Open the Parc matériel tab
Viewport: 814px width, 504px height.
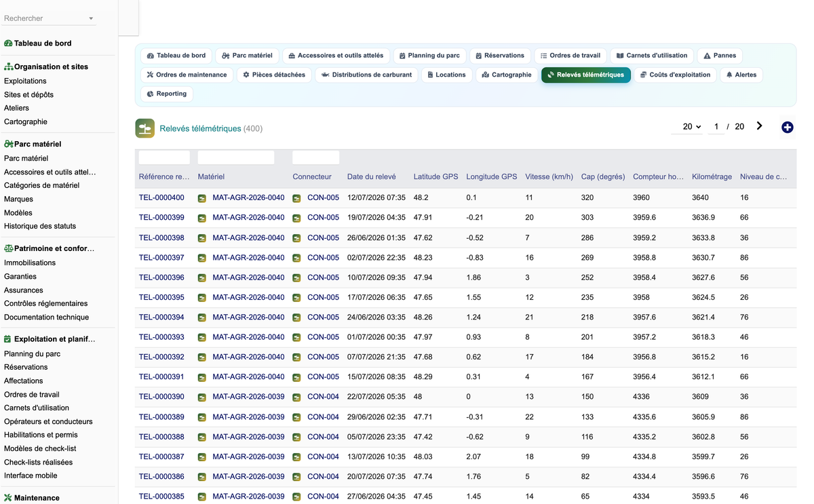point(247,56)
